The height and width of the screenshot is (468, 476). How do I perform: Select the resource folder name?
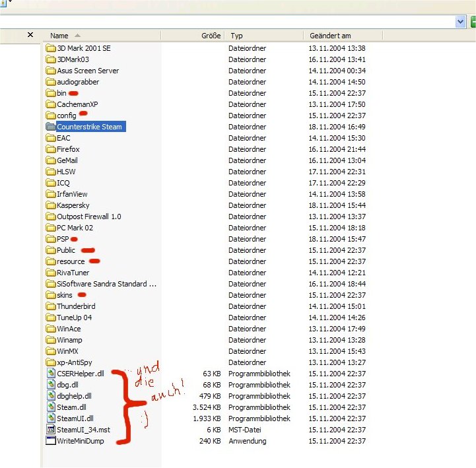click(71, 261)
